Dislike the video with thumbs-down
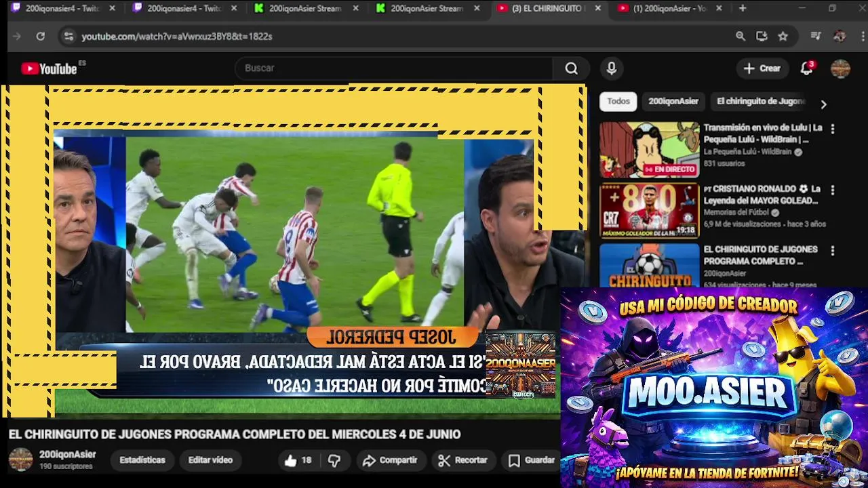868x488 pixels. pos(334,460)
